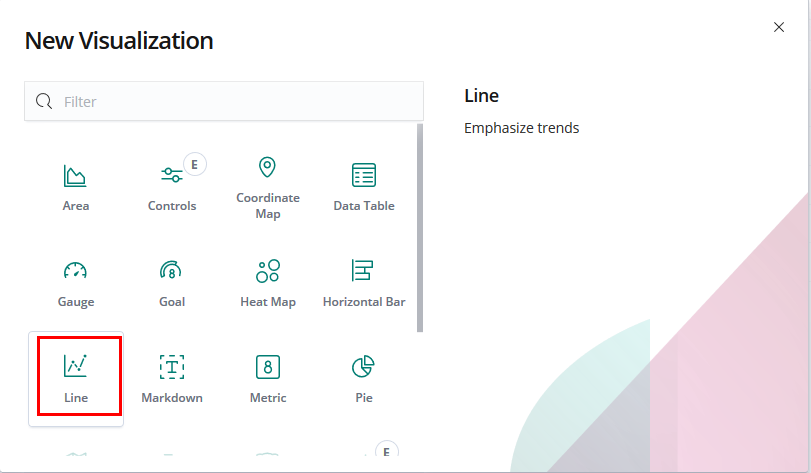Viewport: 811px width, 473px height.
Task: Click the Pie label text
Action: (x=364, y=398)
